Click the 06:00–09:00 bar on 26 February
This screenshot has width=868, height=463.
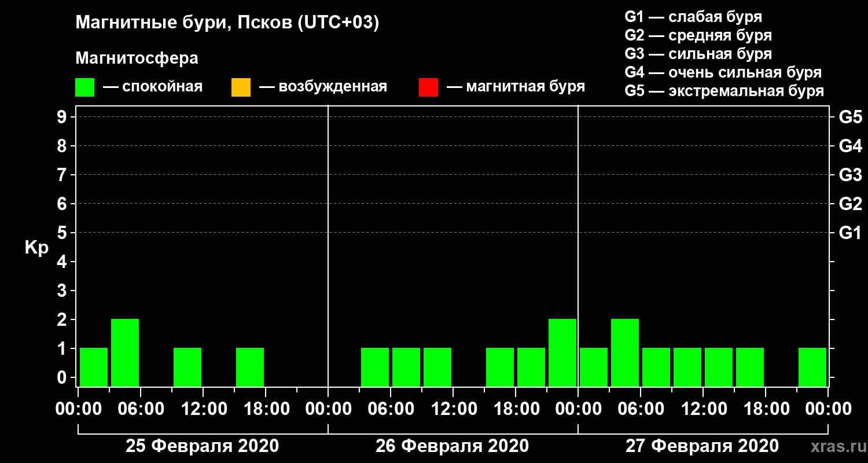[x=406, y=367]
